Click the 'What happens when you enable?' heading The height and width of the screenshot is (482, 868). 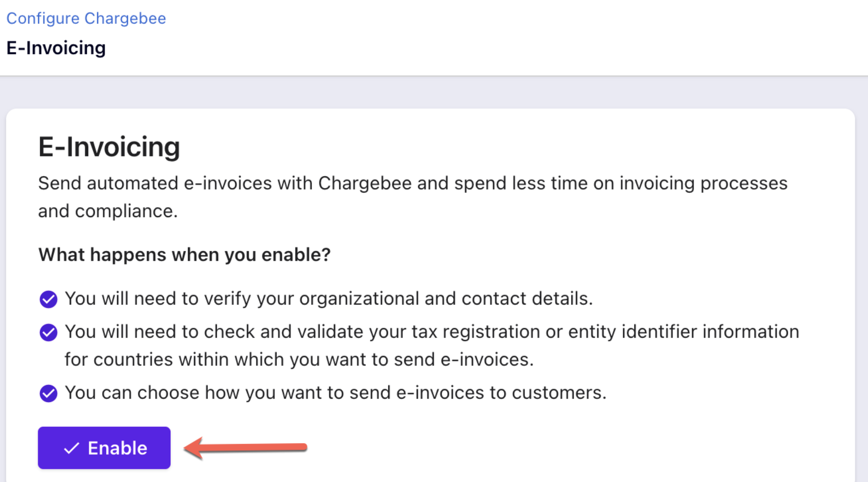click(184, 254)
